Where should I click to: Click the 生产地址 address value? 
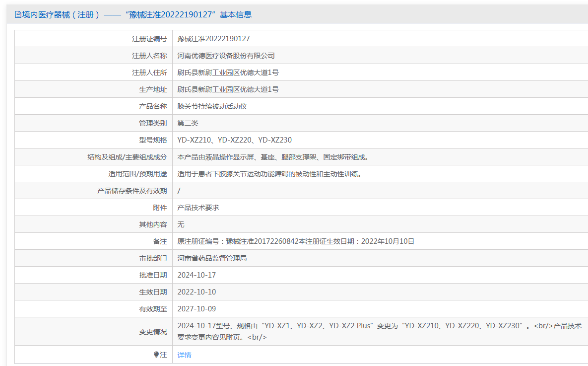click(x=228, y=89)
